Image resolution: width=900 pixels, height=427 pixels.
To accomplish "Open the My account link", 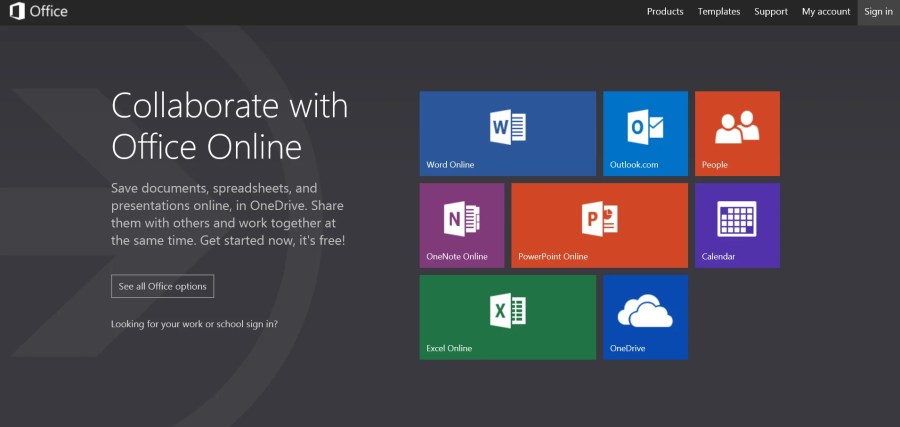I will (x=826, y=11).
